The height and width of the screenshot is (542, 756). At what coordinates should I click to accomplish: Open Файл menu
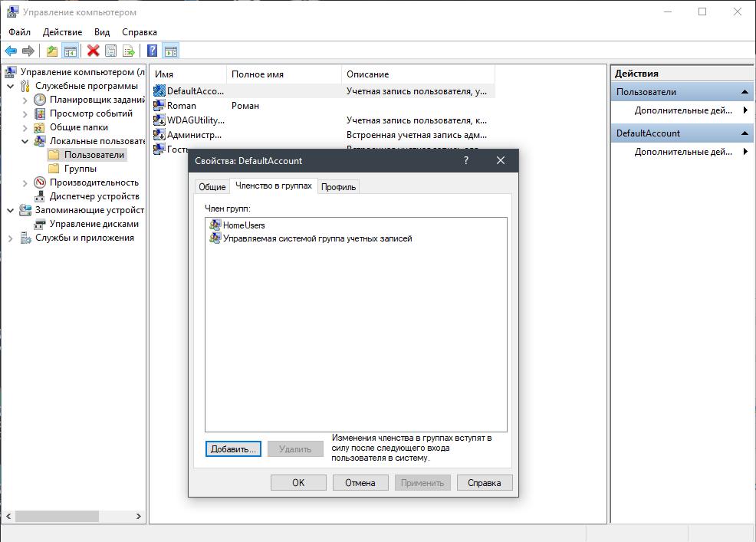pyautogui.click(x=19, y=32)
